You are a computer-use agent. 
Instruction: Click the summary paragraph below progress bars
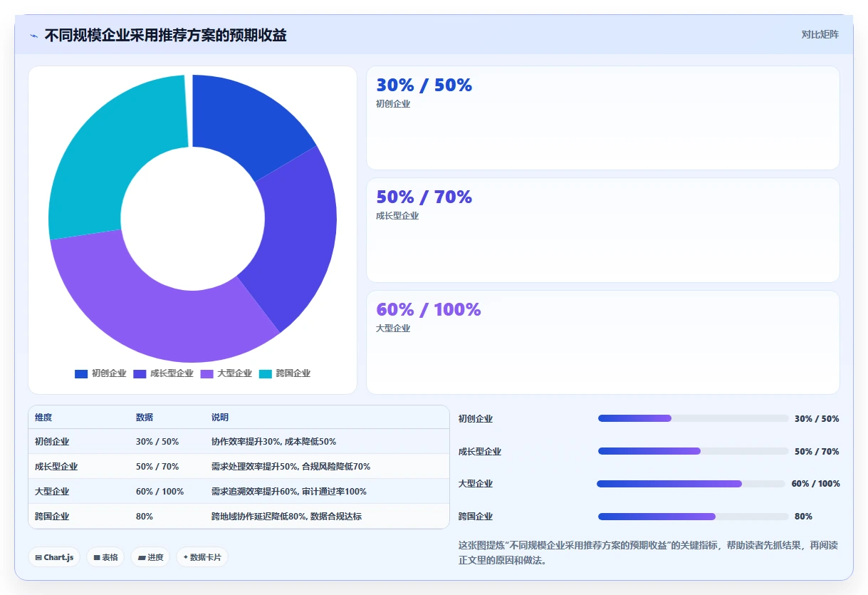pos(649,553)
